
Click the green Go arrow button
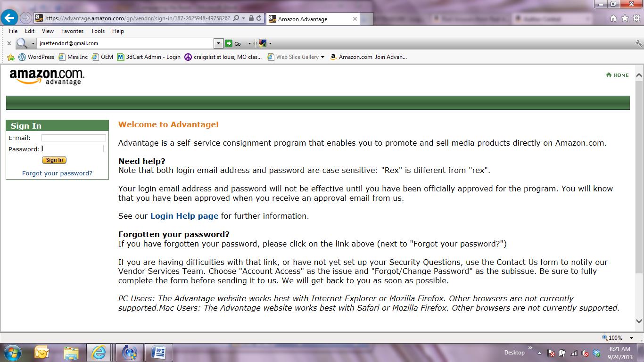[x=229, y=43]
